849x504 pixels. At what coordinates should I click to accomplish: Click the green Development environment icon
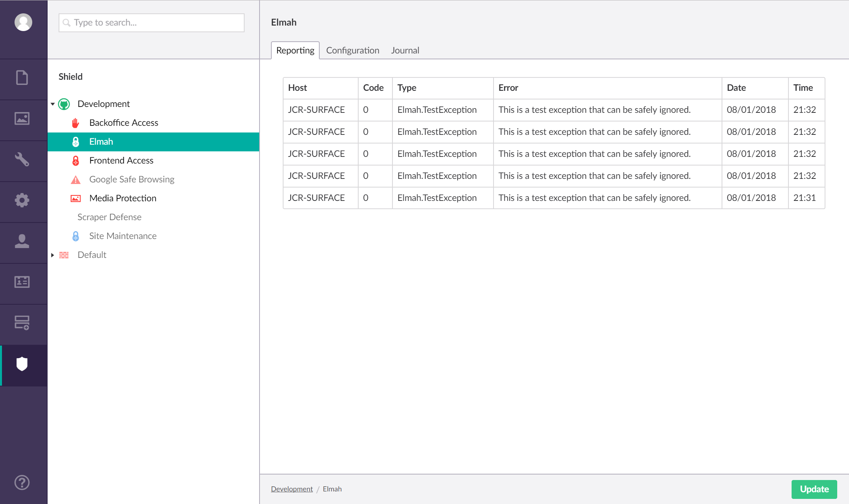tap(64, 104)
